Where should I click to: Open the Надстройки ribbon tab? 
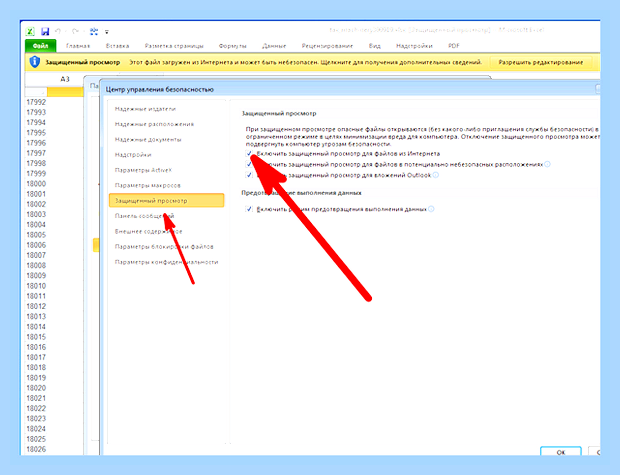pos(414,46)
